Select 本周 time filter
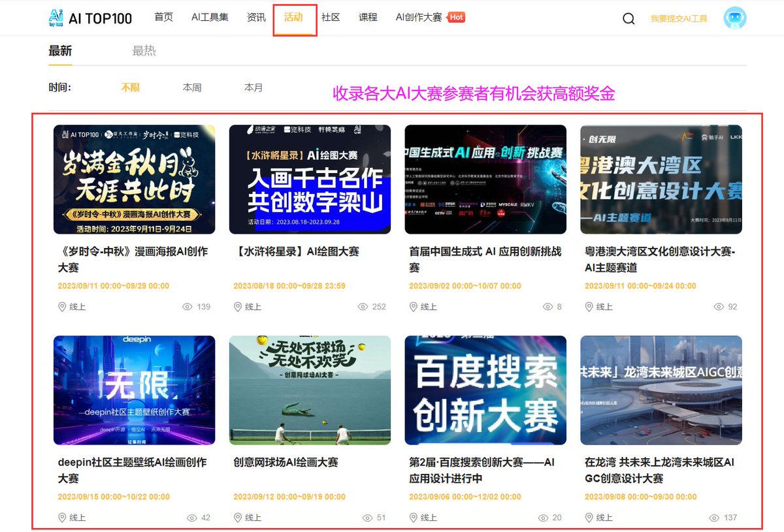The image size is (784, 532). click(x=192, y=87)
